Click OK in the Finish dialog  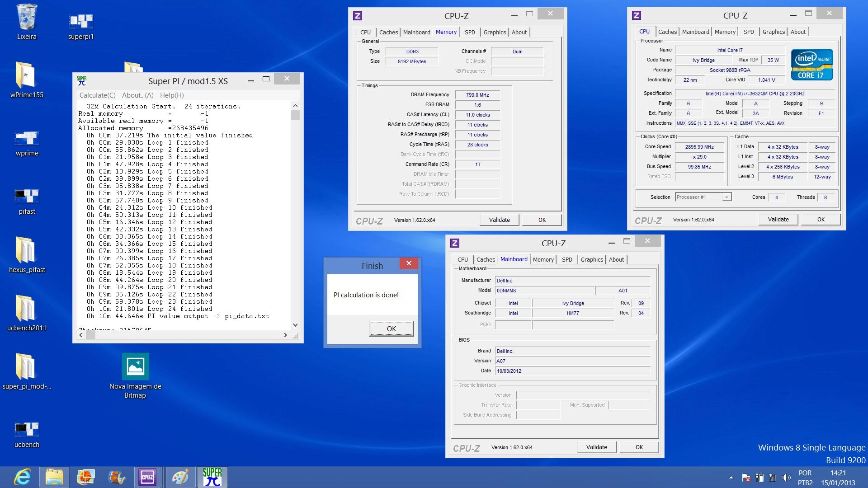click(x=391, y=328)
